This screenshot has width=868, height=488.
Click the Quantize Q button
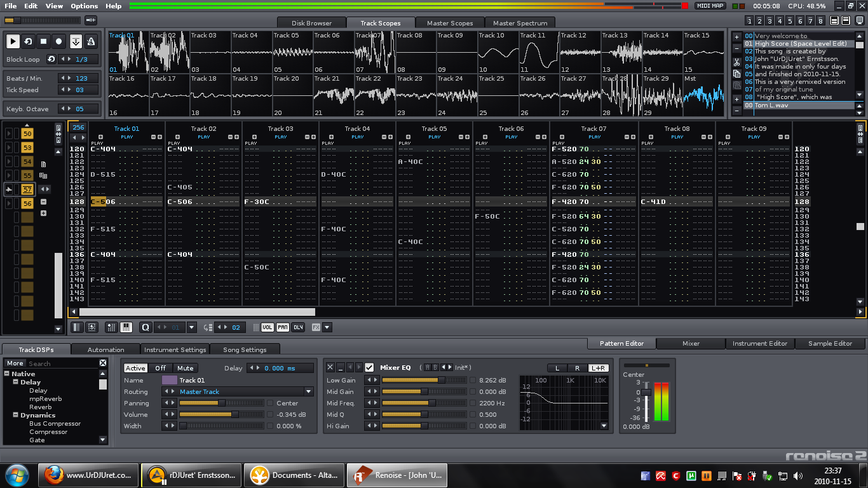[x=146, y=327]
